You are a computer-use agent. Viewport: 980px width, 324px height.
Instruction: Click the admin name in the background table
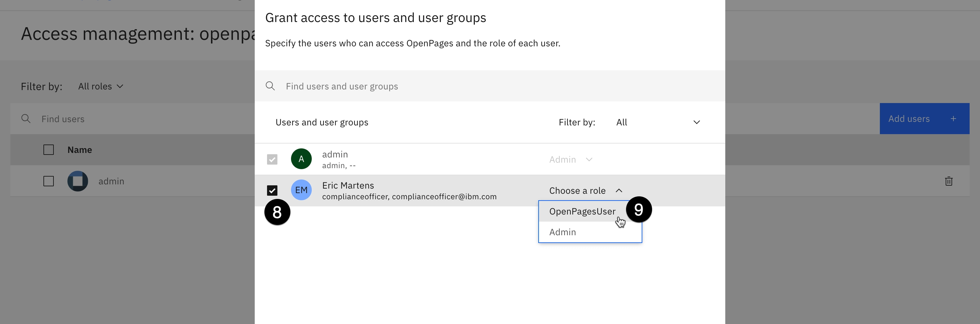(111, 181)
